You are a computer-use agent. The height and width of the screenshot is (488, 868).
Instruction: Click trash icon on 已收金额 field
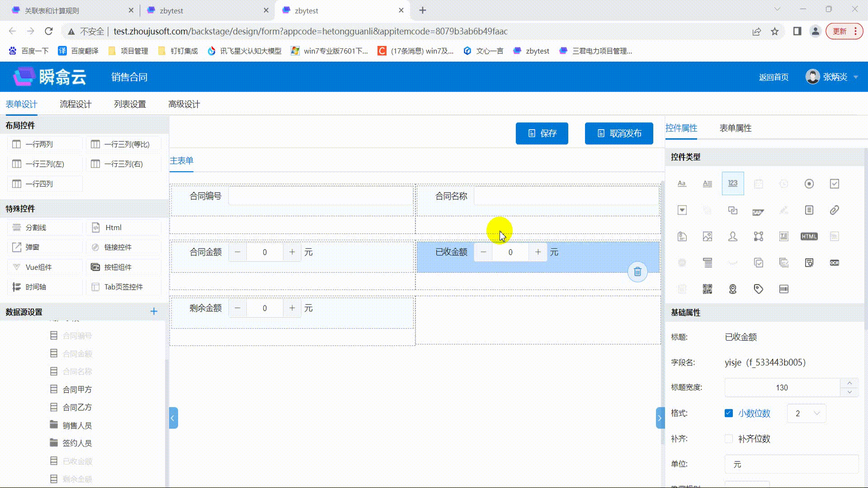pyautogui.click(x=637, y=272)
